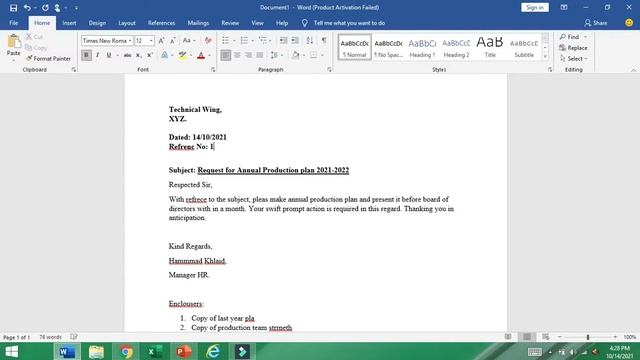Open the File tab
Screen dimensions: 640x360
click(x=13, y=23)
